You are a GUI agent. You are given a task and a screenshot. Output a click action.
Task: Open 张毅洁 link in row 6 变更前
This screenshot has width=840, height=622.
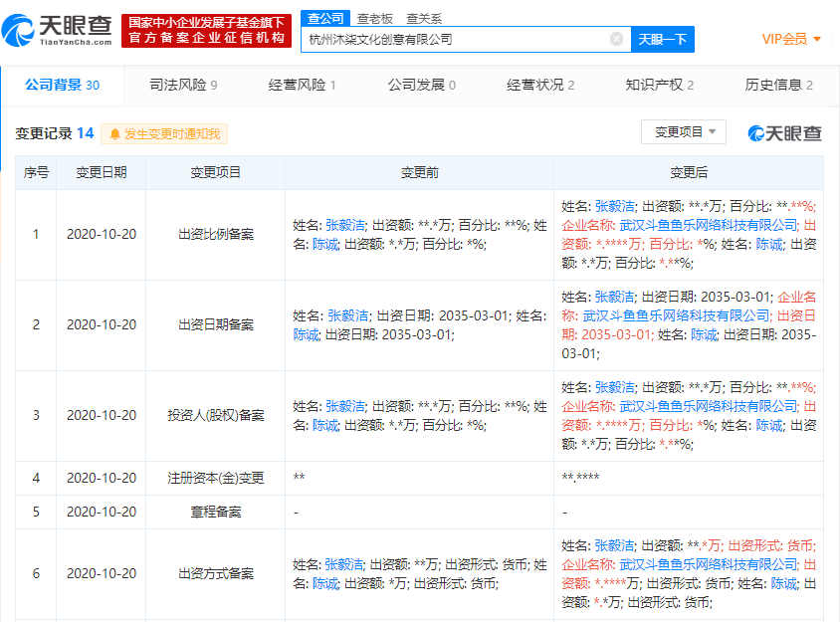344,564
